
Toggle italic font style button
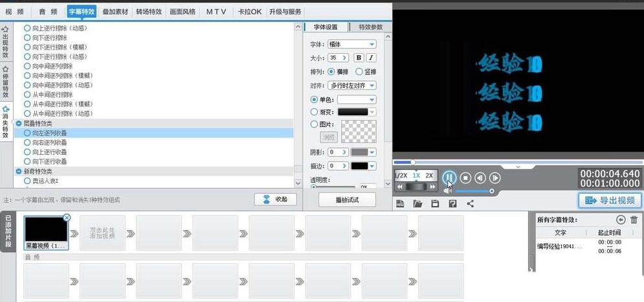372,58
